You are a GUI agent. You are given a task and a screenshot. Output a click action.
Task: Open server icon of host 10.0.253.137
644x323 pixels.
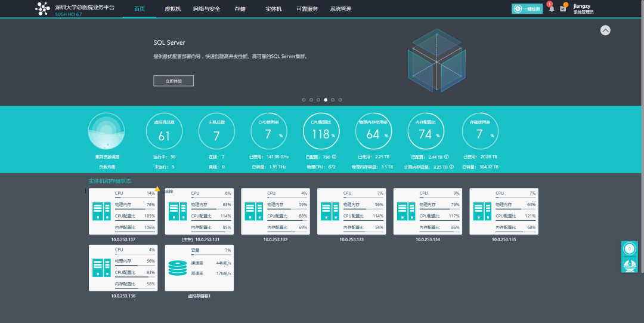point(101,211)
